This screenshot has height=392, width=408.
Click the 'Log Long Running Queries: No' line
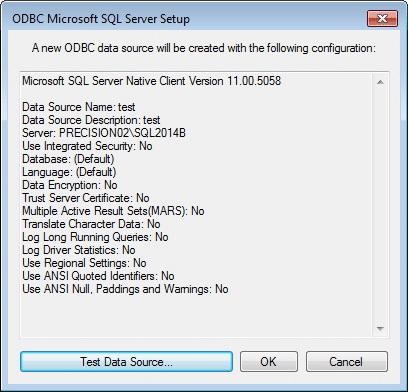[x=95, y=237]
